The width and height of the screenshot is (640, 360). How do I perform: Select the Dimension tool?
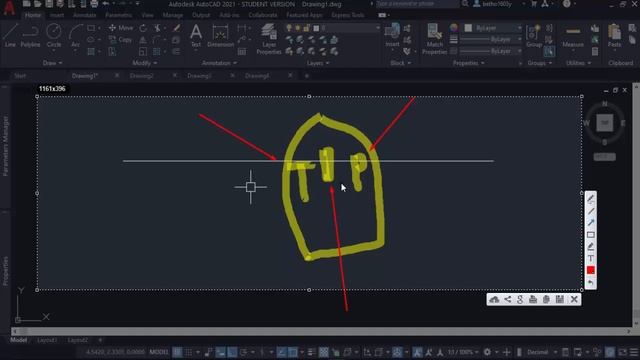pos(220,35)
